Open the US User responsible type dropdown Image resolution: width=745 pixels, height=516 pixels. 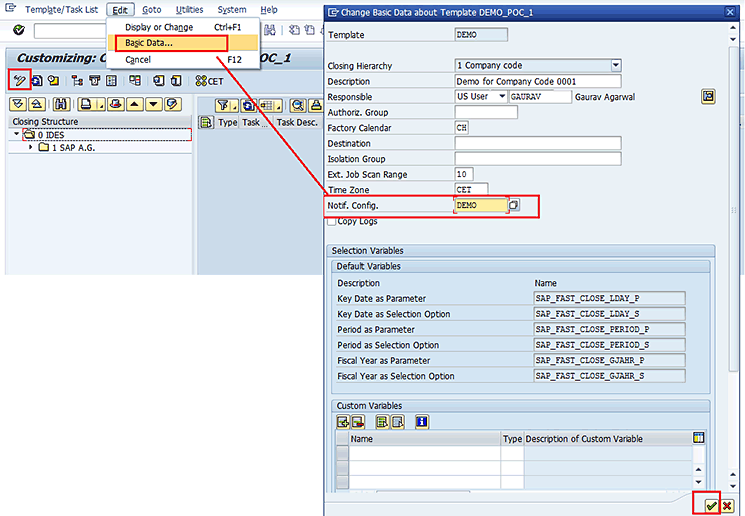coord(502,97)
